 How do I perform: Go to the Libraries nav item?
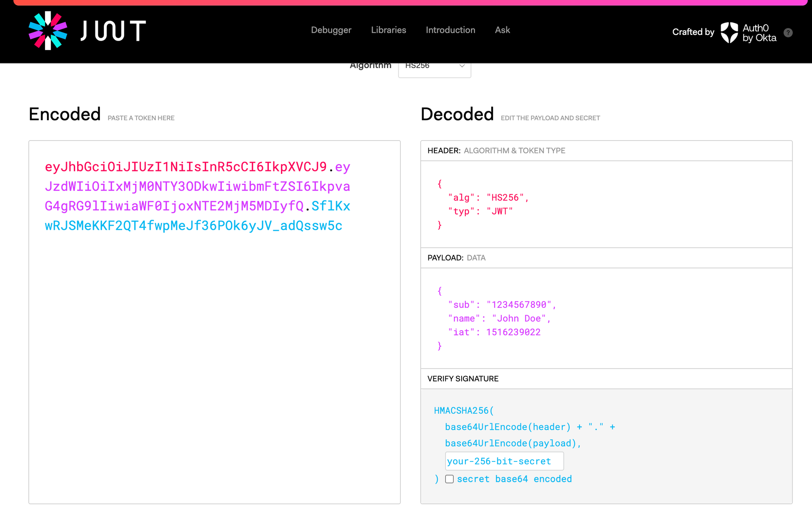tap(389, 30)
